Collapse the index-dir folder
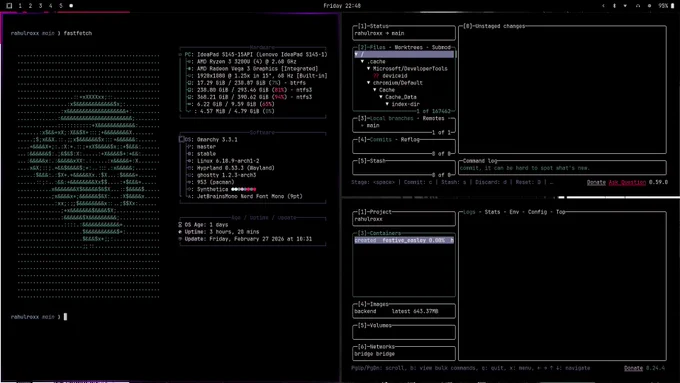The width and height of the screenshot is (680, 383). coord(387,104)
